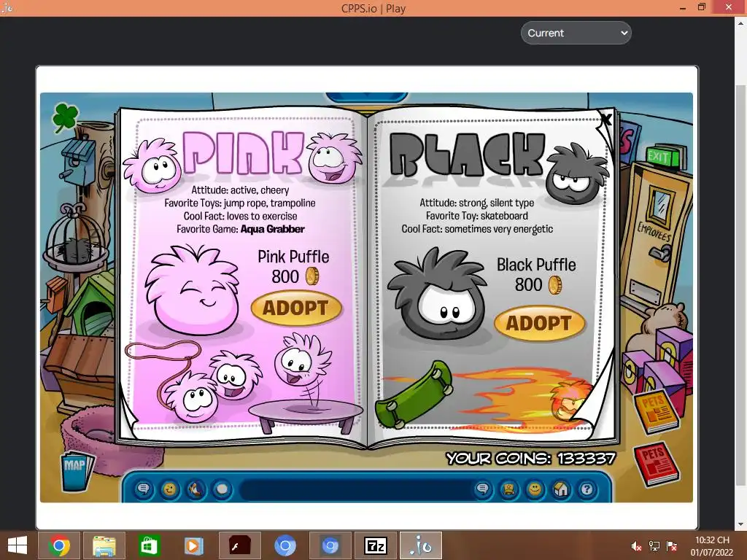Screen dimensions: 747x560
Task: Open the actions penguin icon
Action: coord(196,489)
